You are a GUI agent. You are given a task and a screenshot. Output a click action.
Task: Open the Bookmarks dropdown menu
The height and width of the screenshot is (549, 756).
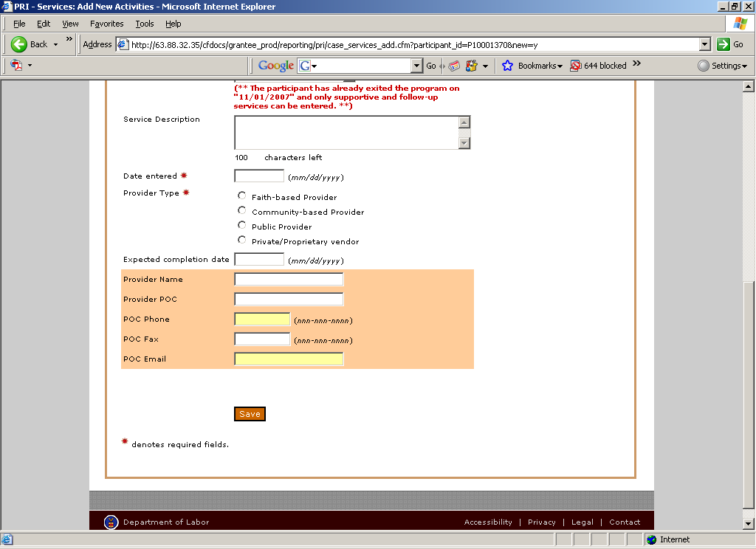coord(540,66)
